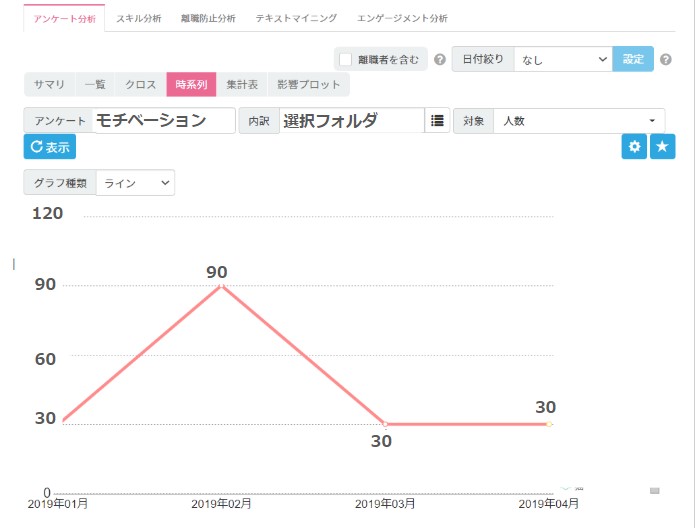
Task: Open the 離職防止分析 tab
Action: point(208,19)
